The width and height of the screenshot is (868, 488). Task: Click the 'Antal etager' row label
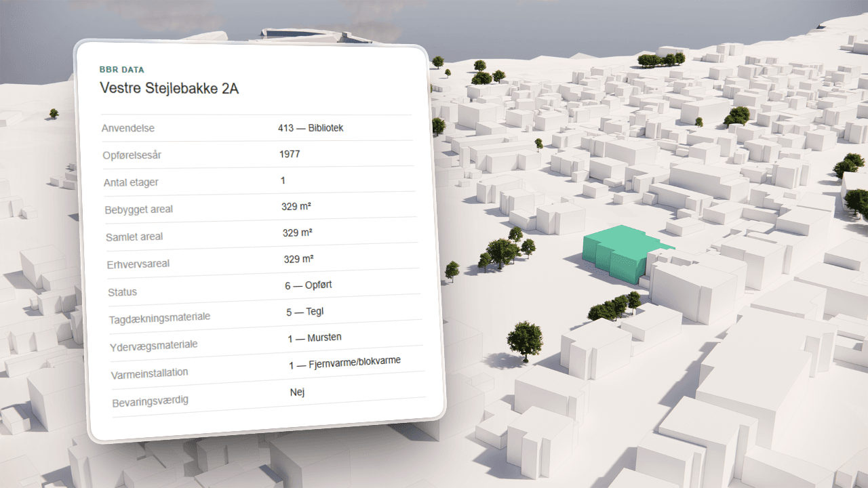(x=131, y=182)
